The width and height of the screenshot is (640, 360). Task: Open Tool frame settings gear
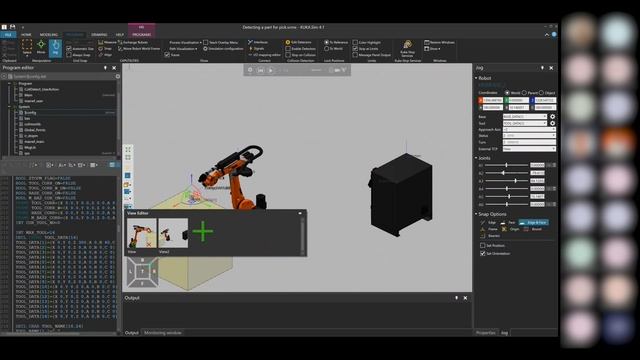[x=552, y=123]
